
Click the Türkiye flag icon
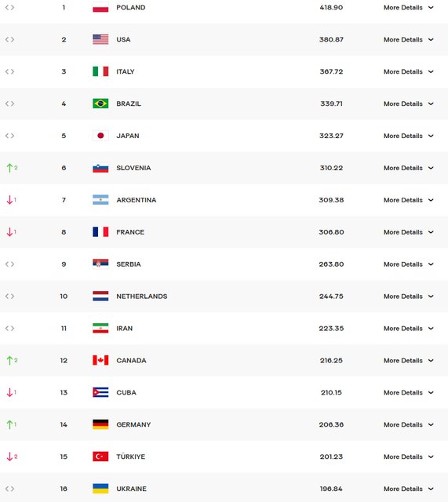(x=100, y=457)
